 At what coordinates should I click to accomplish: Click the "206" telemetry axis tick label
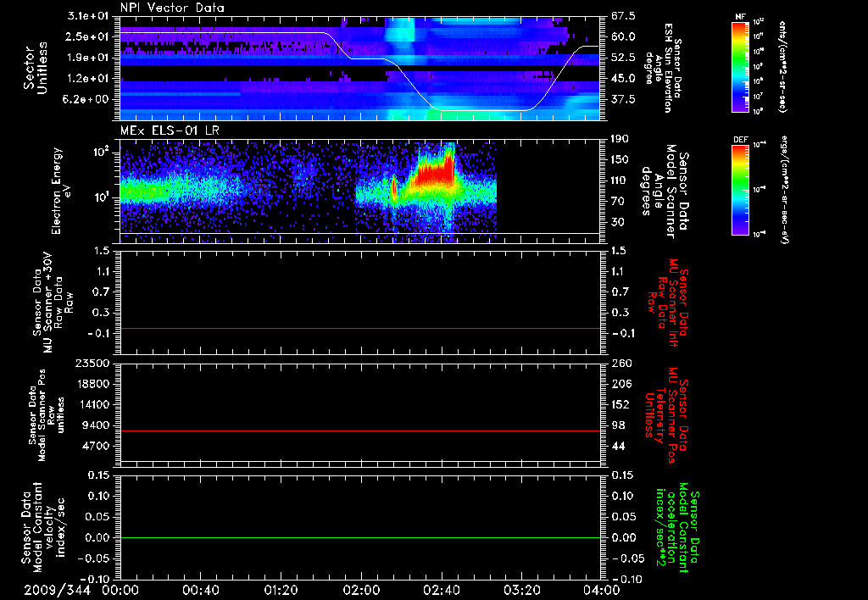pos(620,384)
